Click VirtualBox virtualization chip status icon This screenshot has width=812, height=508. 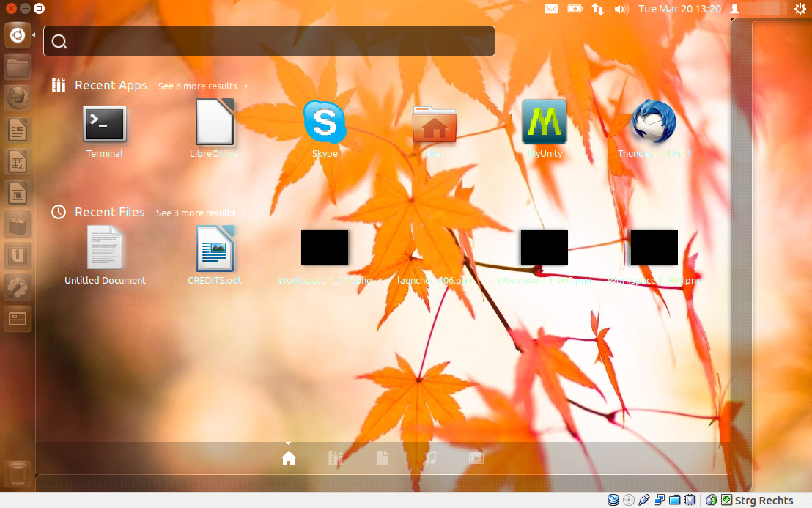click(x=690, y=500)
